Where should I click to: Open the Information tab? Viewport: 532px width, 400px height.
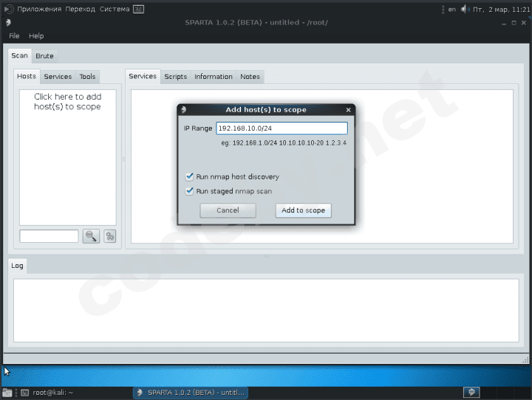point(214,77)
